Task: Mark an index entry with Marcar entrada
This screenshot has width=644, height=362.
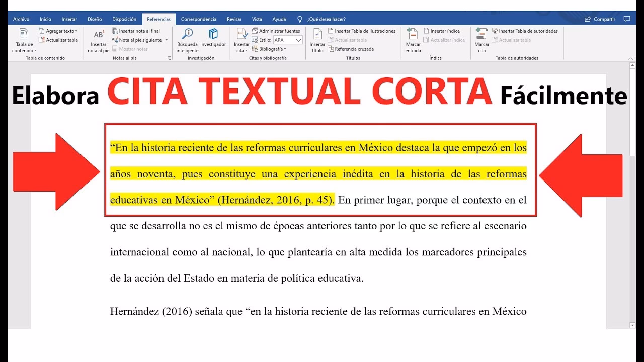Action: click(412, 40)
